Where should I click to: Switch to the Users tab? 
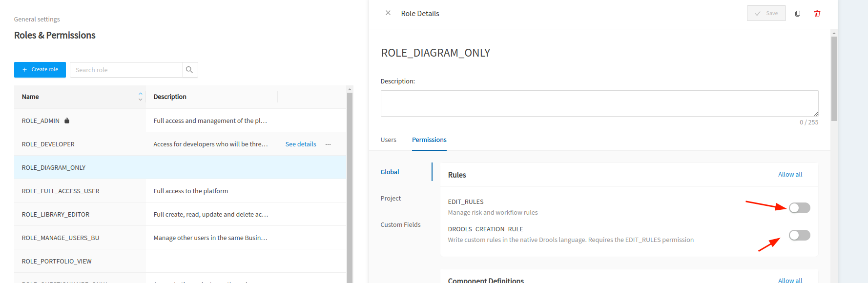[x=389, y=140]
